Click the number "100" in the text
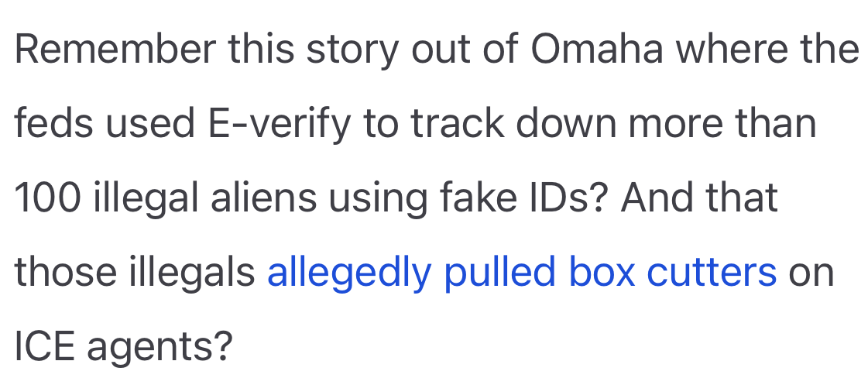868x385 pixels. point(47,198)
